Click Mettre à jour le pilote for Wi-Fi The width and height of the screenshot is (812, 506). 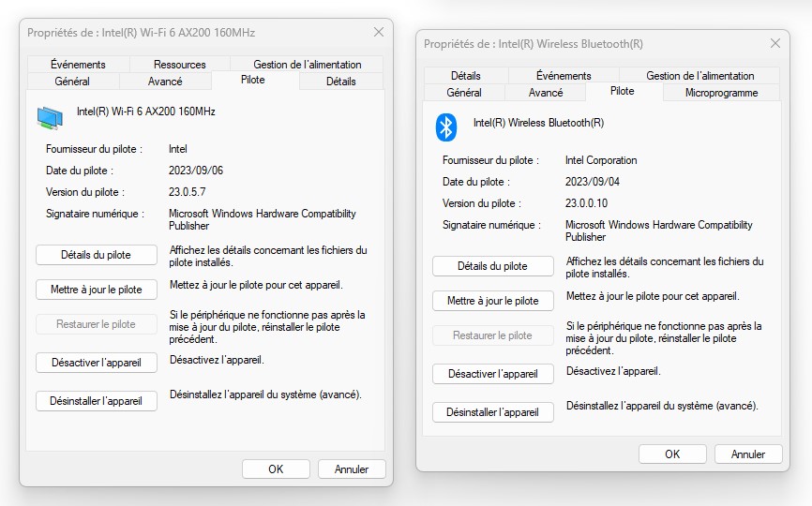tap(96, 290)
